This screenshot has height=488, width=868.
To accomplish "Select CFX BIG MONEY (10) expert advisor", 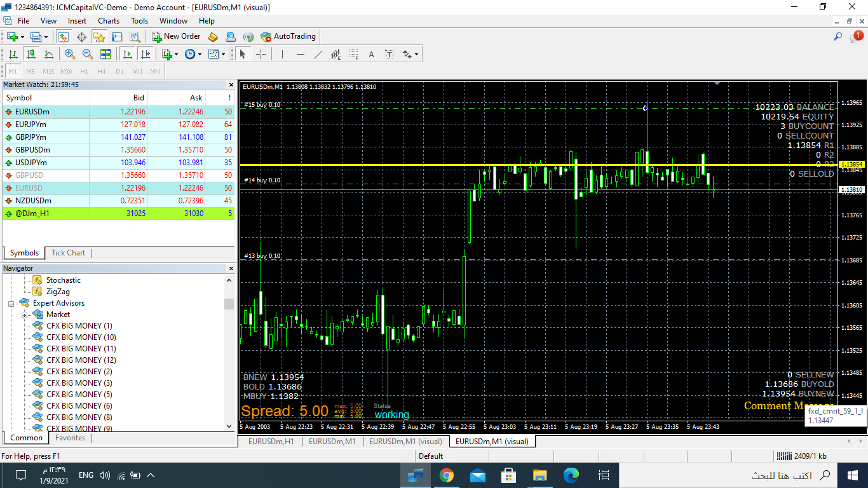I will point(81,337).
